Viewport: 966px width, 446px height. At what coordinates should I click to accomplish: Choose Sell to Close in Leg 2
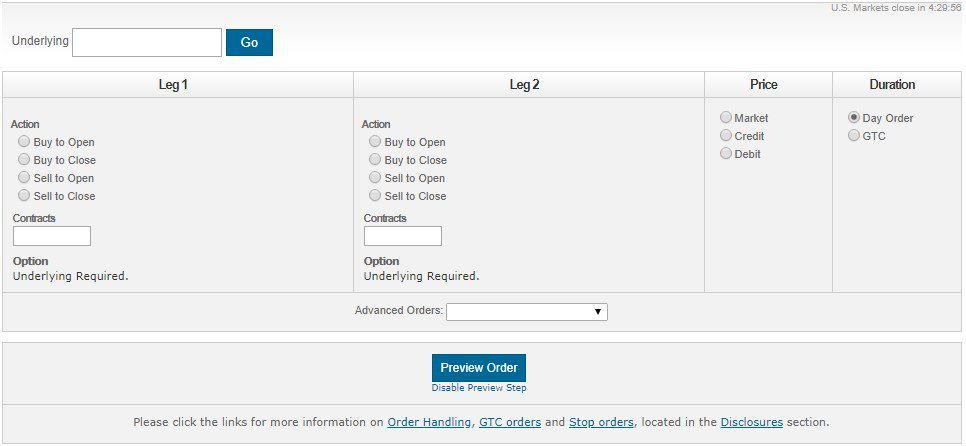pos(375,195)
